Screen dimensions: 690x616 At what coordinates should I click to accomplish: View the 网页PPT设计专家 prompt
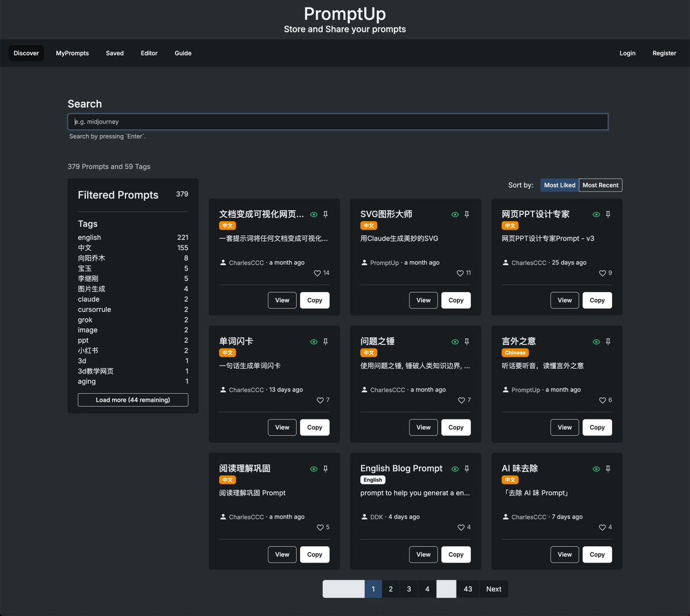click(x=565, y=300)
